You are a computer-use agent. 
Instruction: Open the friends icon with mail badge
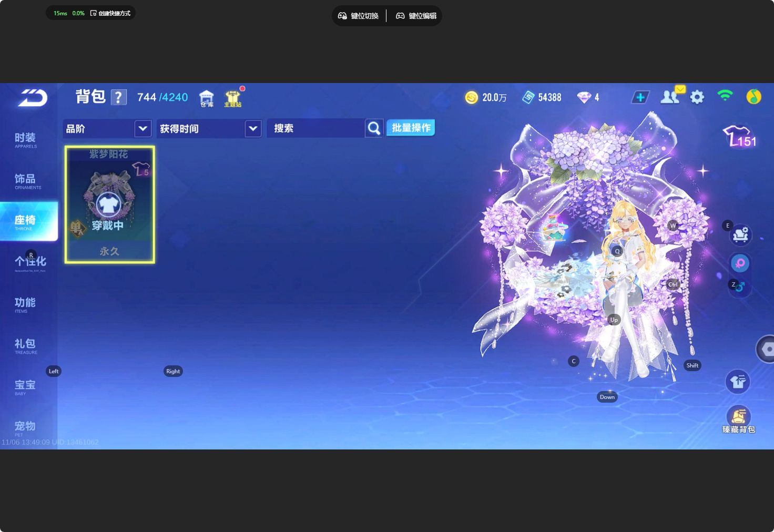tap(670, 97)
